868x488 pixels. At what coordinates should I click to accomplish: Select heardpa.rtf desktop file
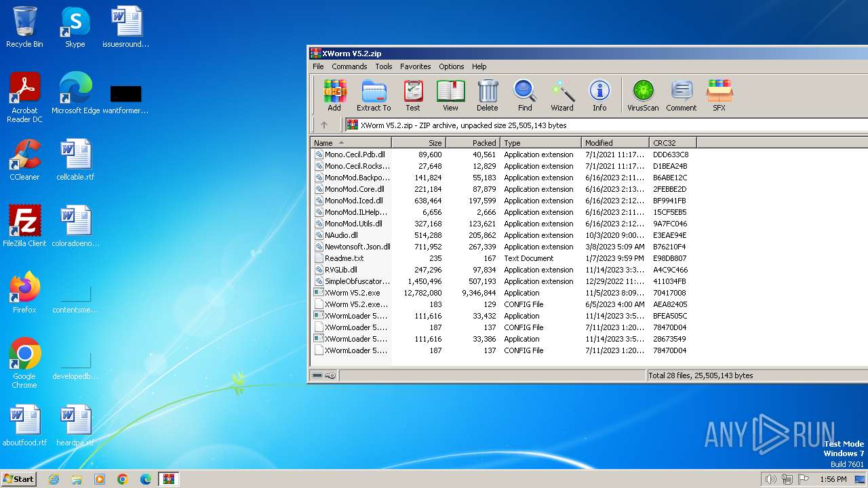pyautogui.click(x=75, y=426)
